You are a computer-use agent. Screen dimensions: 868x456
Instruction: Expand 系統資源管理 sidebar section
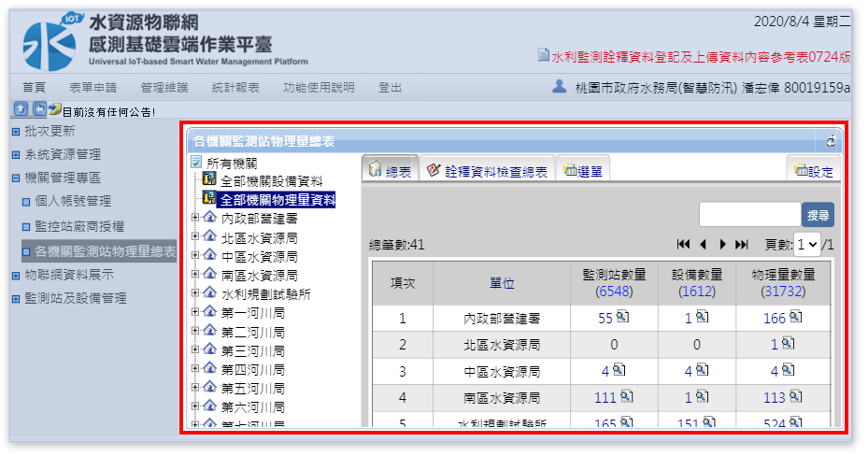click(16, 155)
